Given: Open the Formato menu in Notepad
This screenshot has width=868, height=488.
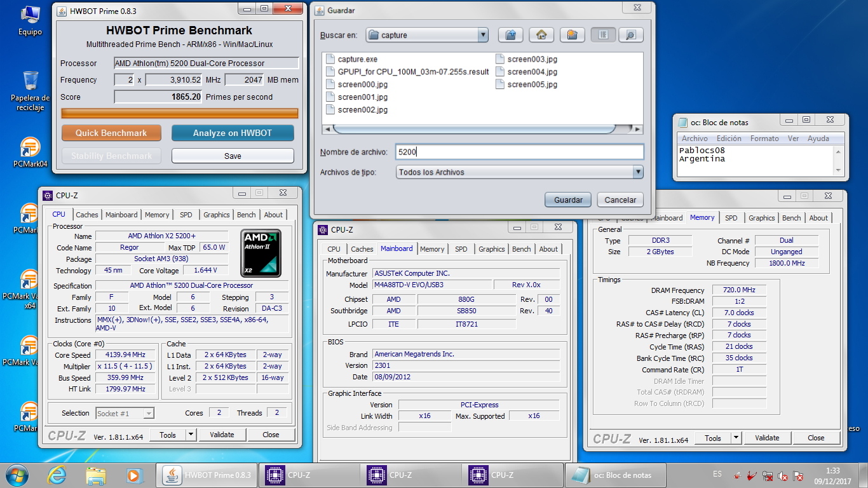Looking at the screenshot, I should pyautogui.click(x=764, y=138).
